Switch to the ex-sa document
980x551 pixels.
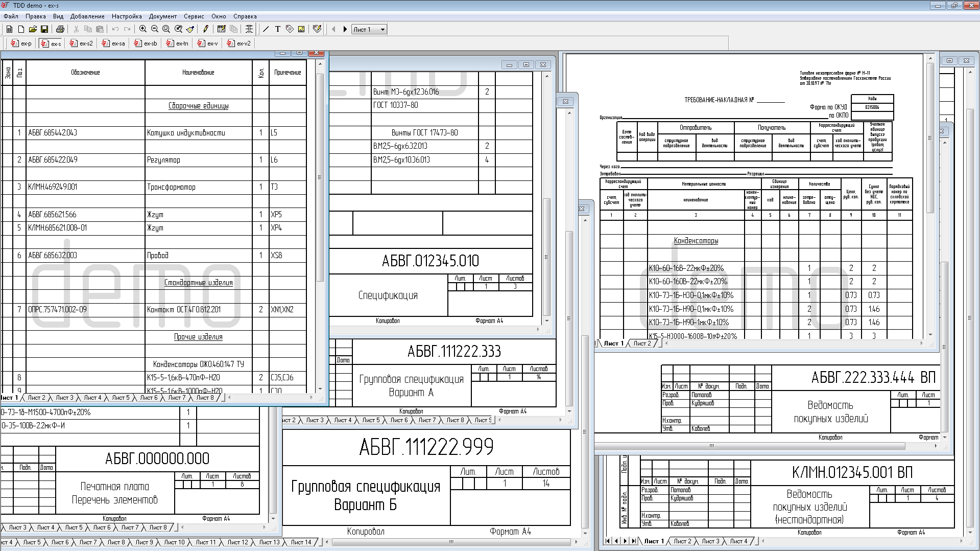coord(113,43)
